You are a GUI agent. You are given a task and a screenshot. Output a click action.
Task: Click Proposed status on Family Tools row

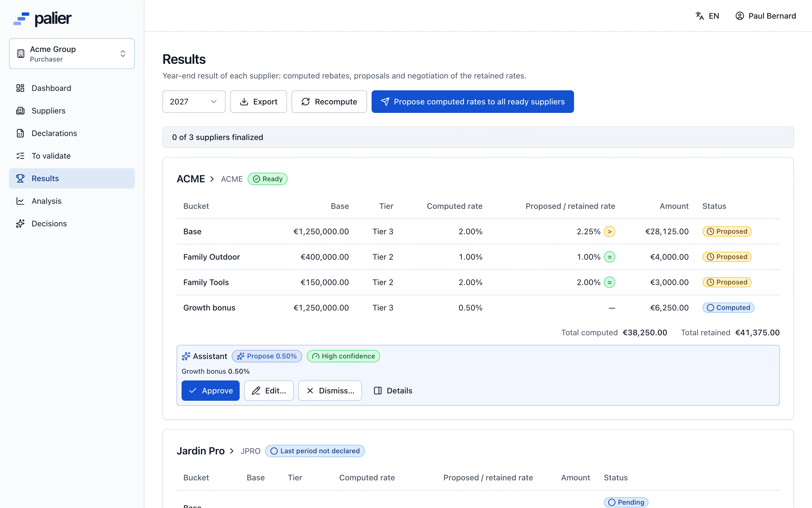[727, 282]
